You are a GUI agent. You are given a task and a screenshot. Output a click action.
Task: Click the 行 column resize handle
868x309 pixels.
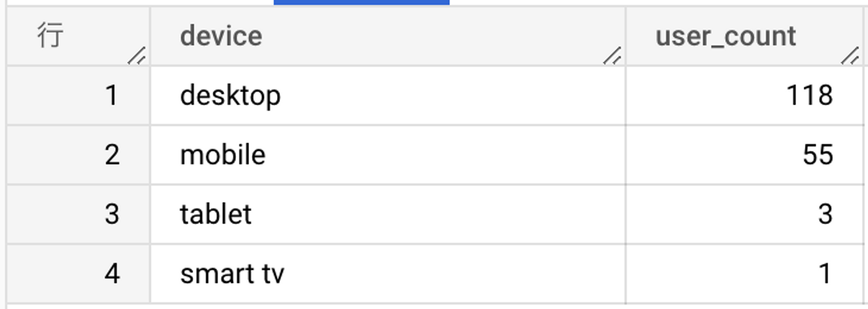click(137, 56)
